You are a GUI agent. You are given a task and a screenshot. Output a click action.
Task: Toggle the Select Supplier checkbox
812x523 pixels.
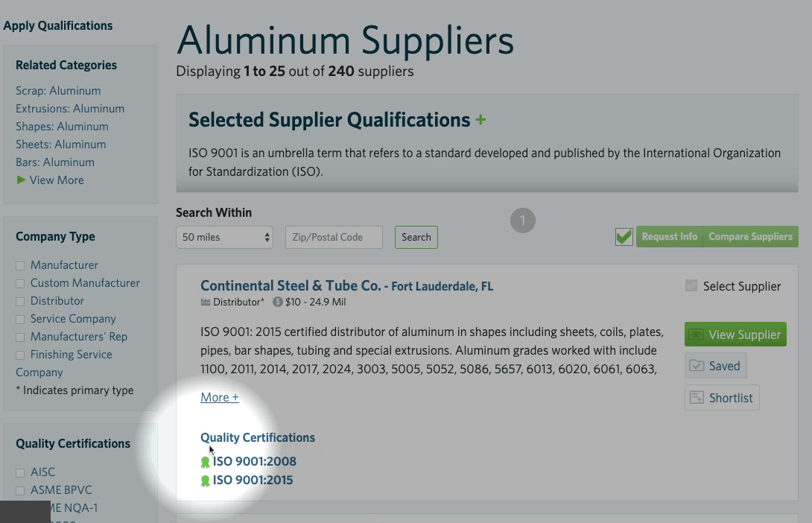[x=691, y=286]
